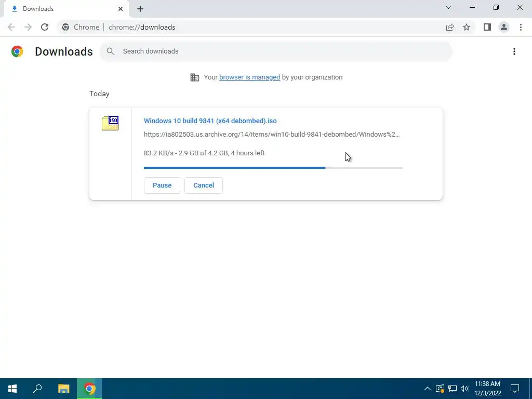Open the side panel icon
The image size is (532, 399).
click(x=487, y=27)
